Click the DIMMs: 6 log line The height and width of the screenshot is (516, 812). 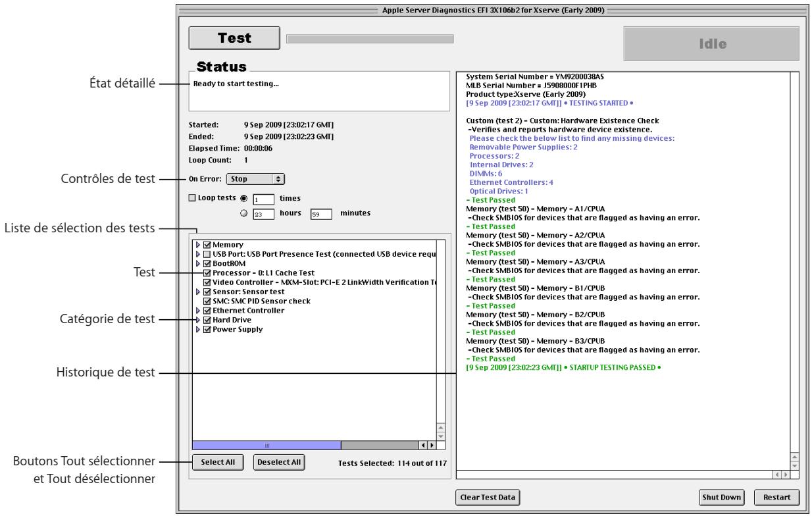(486, 173)
